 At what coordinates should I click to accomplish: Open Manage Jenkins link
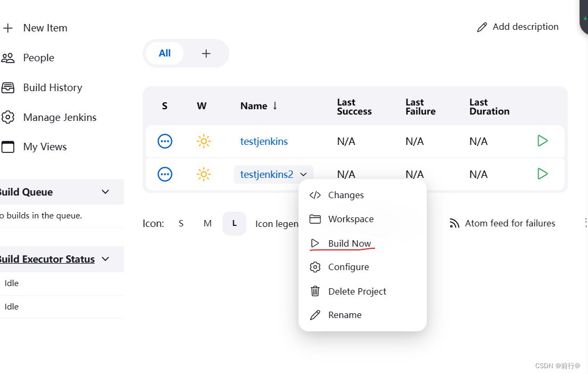[60, 118]
